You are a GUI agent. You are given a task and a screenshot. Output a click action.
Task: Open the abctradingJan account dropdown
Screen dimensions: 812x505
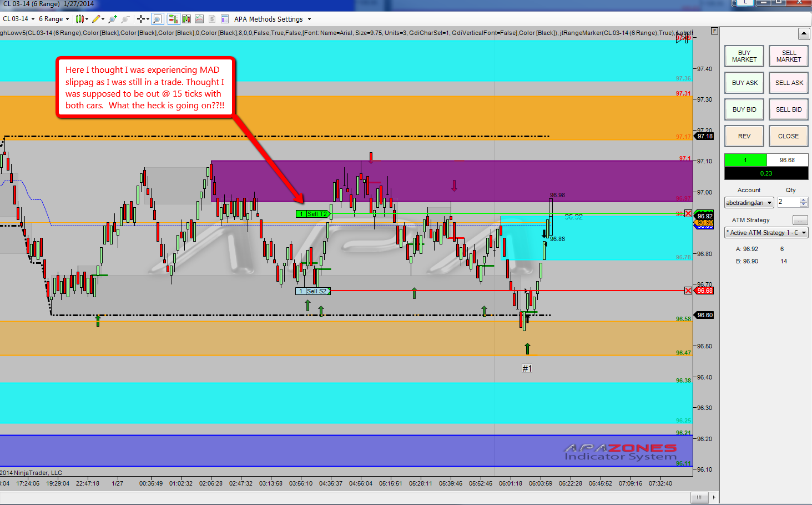click(x=749, y=203)
